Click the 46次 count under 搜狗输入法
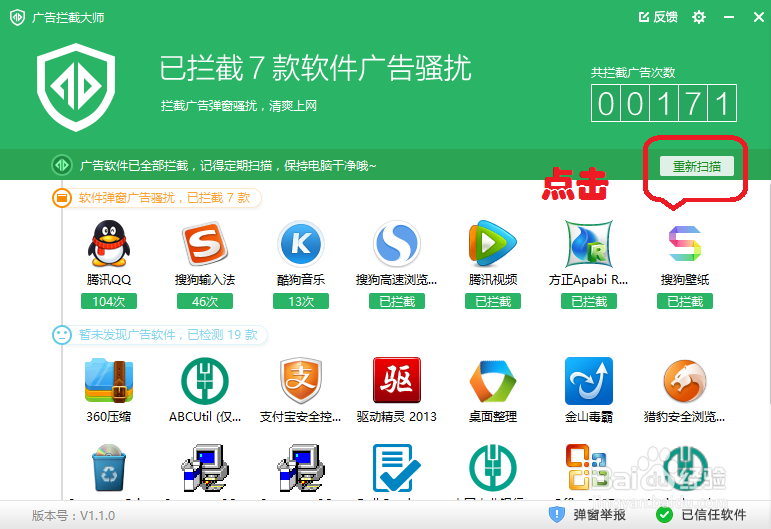Image resolution: width=771 pixels, height=529 pixels. (x=205, y=301)
